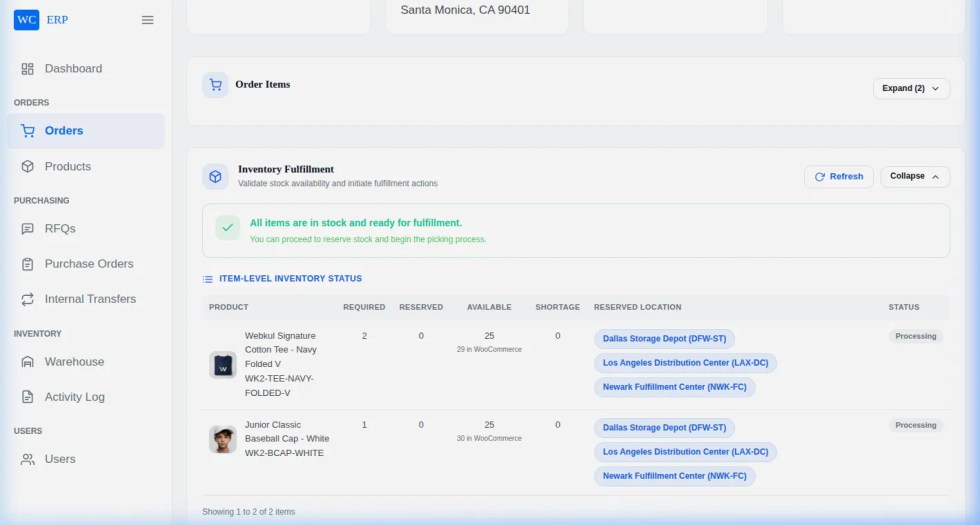Screen dimensions: 980x525
Task: Refresh inventory fulfillment status
Action: 839,177
